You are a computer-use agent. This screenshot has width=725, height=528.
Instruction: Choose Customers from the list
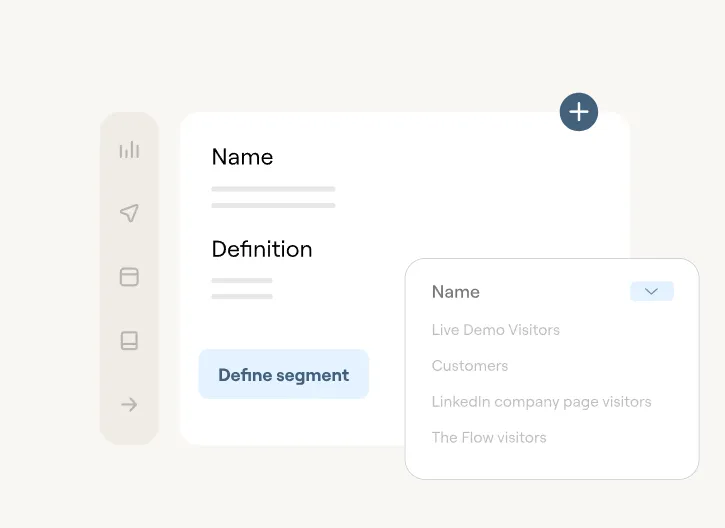tap(469, 366)
